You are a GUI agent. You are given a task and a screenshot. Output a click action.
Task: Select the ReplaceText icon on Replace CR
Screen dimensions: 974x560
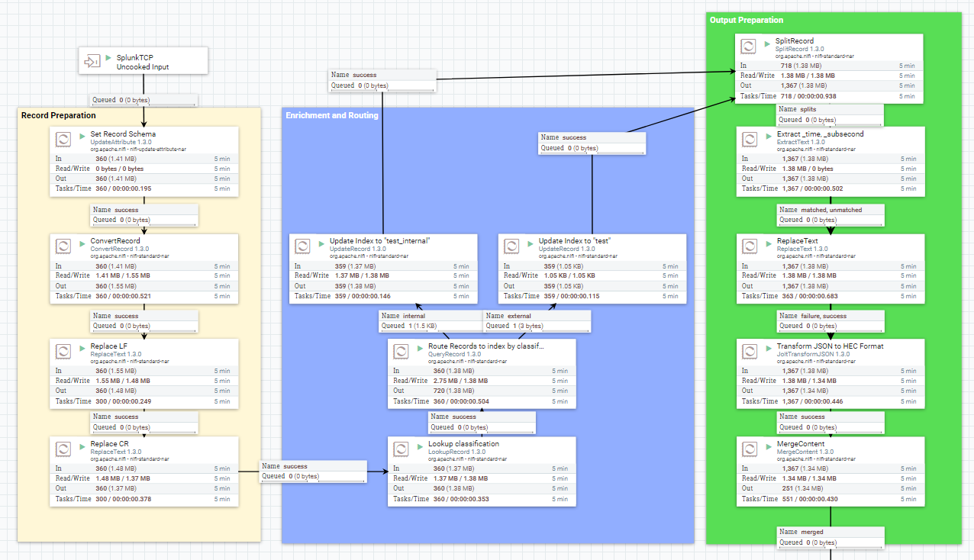pyautogui.click(x=63, y=449)
